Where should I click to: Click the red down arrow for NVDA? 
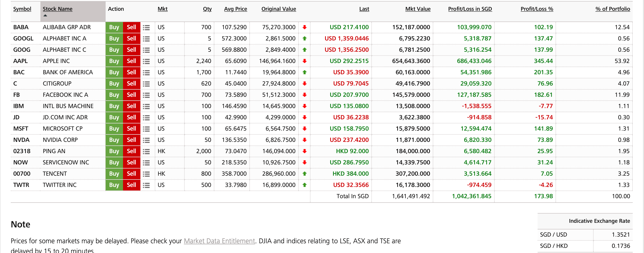coord(304,140)
